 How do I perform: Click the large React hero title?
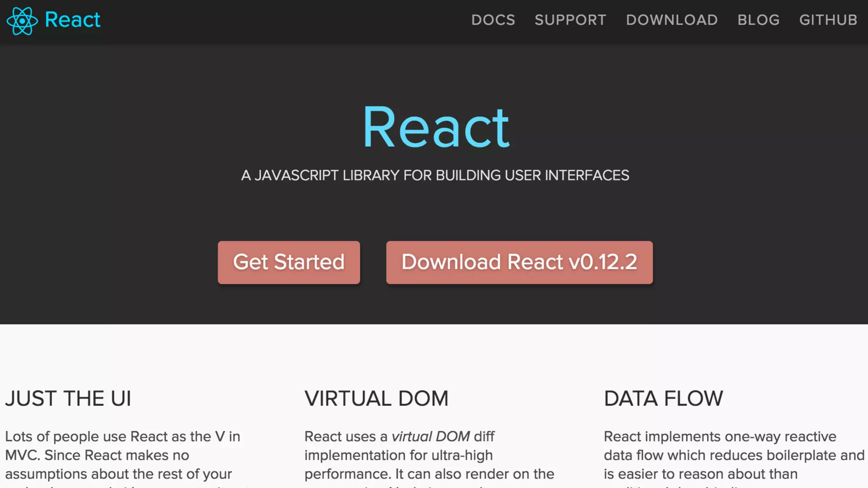pyautogui.click(x=436, y=128)
